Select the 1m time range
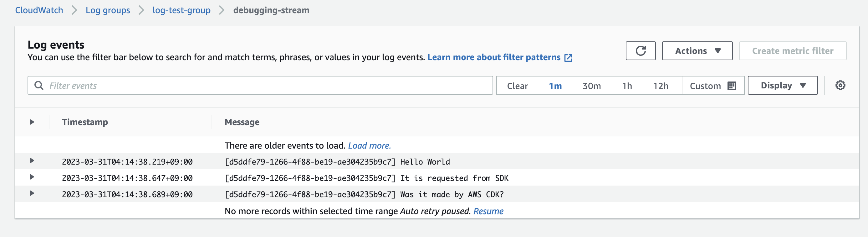Image resolution: width=868 pixels, height=237 pixels. 555,86
